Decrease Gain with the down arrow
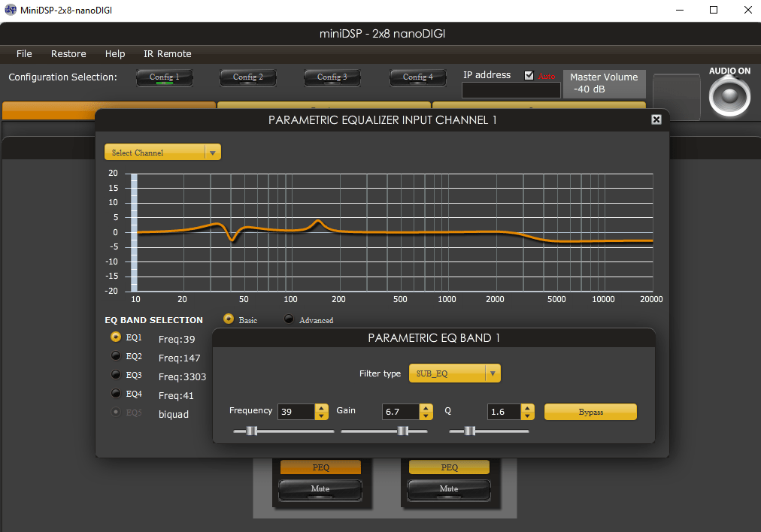Image resolution: width=761 pixels, height=532 pixels. 426,416
